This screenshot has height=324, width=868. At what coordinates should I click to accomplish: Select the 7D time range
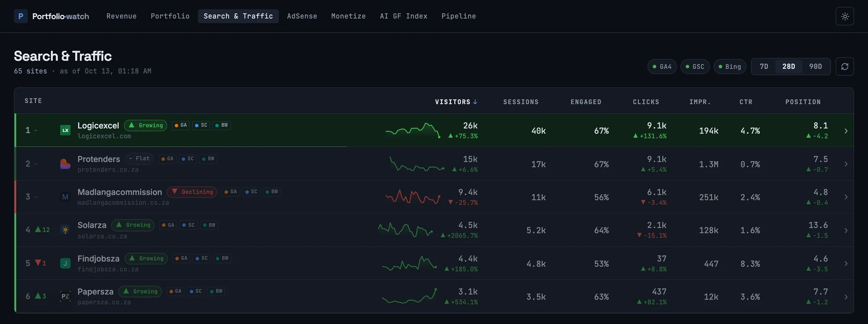click(x=764, y=66)
